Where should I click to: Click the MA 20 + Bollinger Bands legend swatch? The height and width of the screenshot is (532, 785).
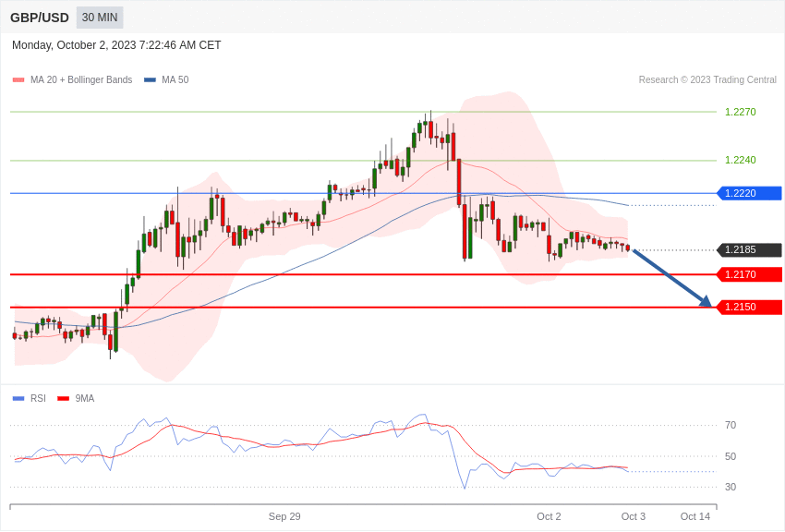tap(18, 80)
